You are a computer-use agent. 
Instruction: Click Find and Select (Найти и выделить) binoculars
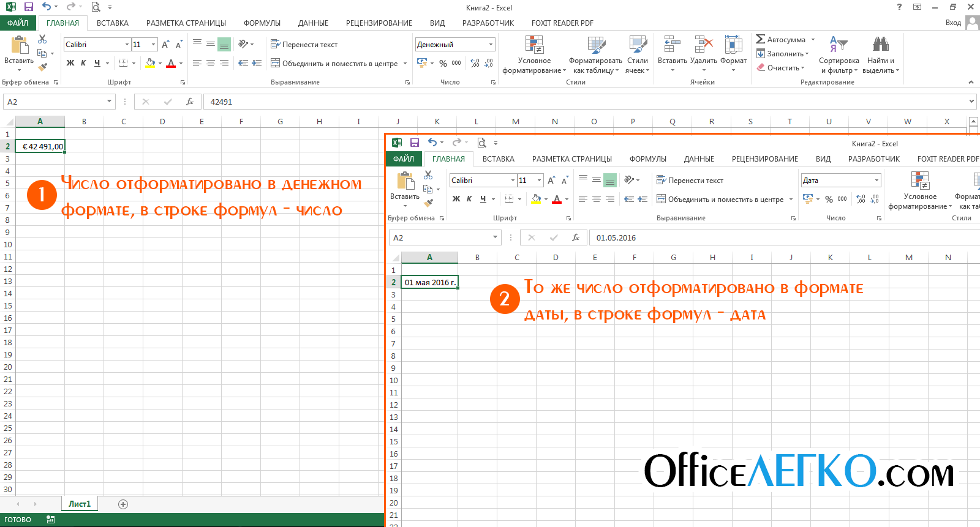pyautogui.click(x=880, y=54)
